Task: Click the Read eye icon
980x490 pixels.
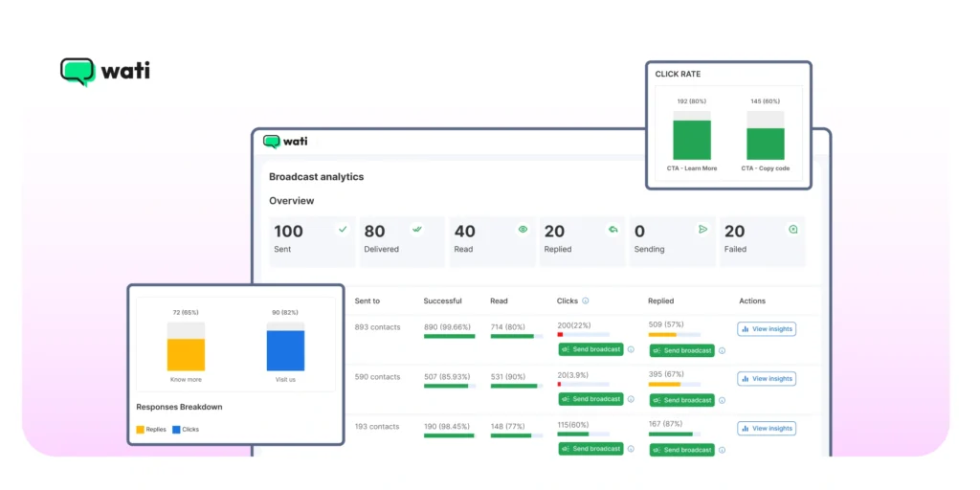Action: pyautogui.click(x=523, y=230)
